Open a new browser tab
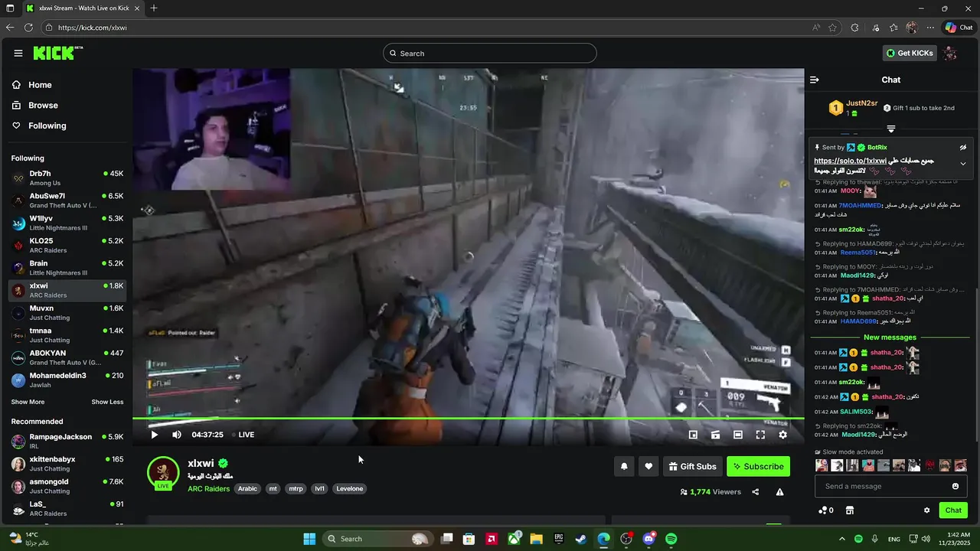This screenshot has height=551, width=980. coord(154,8)
